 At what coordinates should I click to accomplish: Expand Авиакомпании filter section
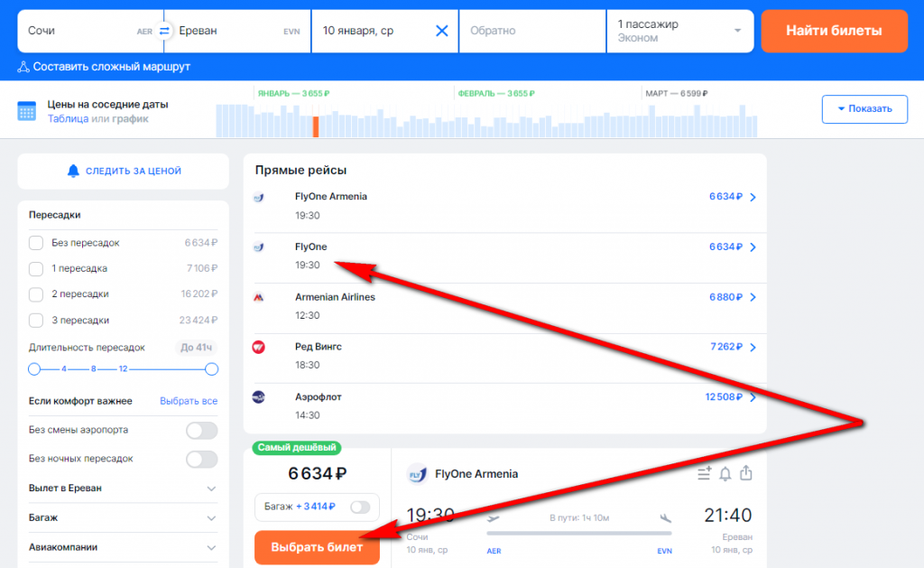point(123,547)
